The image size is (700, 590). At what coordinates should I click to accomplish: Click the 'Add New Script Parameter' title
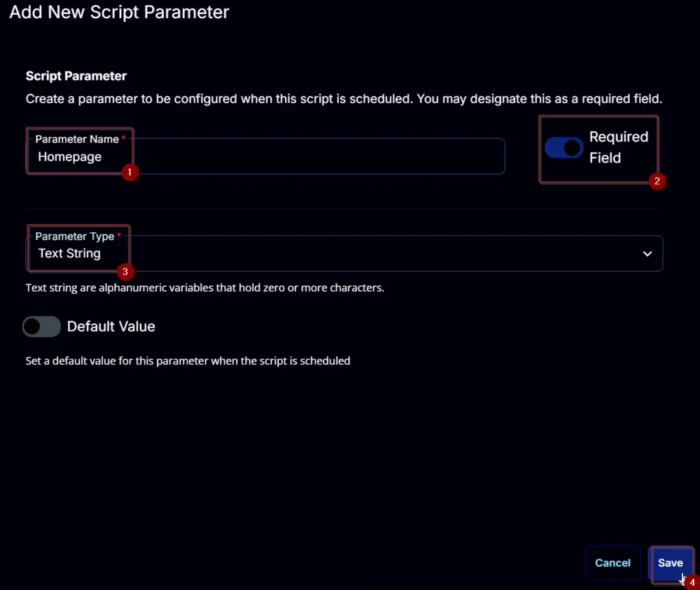(x=119, y=12)
